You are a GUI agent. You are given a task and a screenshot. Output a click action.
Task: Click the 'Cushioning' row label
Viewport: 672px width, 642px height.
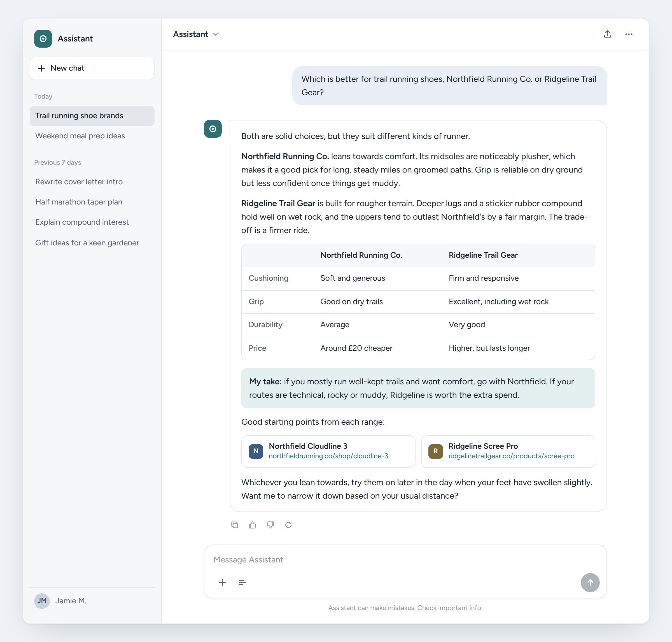click(268, 278)
